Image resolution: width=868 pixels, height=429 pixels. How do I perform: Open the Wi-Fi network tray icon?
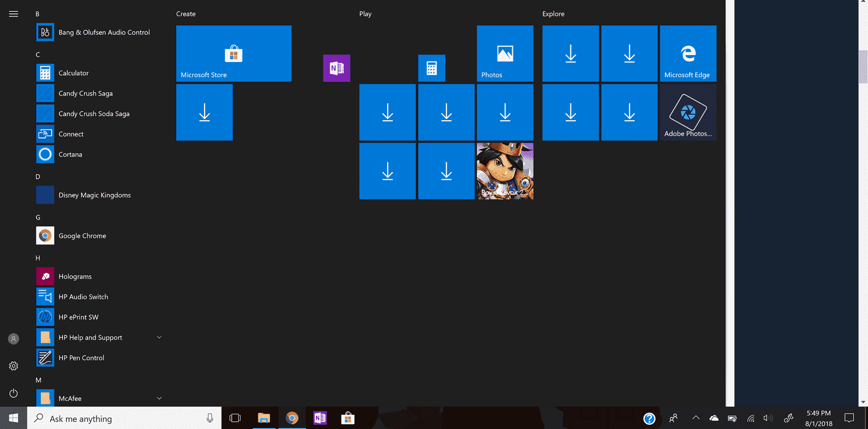[751, 418]
